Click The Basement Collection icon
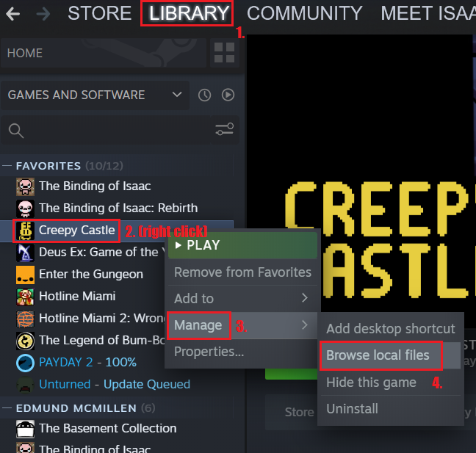 click(x=25, y=429)
